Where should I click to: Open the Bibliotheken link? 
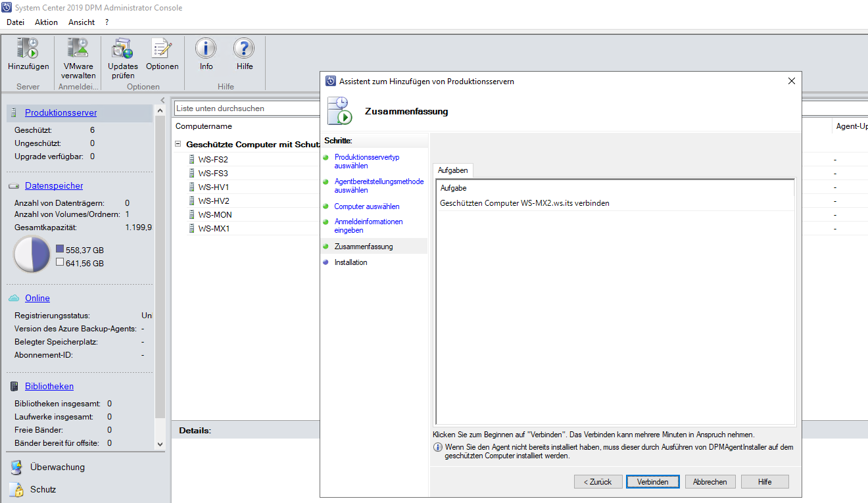pyautogui.click(x=49, y=387)
